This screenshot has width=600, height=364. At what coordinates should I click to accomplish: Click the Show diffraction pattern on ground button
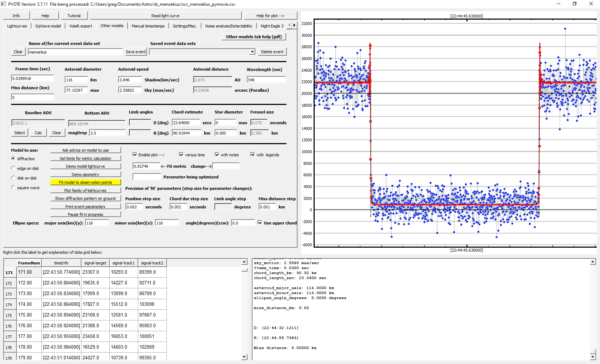coord(85,198)
